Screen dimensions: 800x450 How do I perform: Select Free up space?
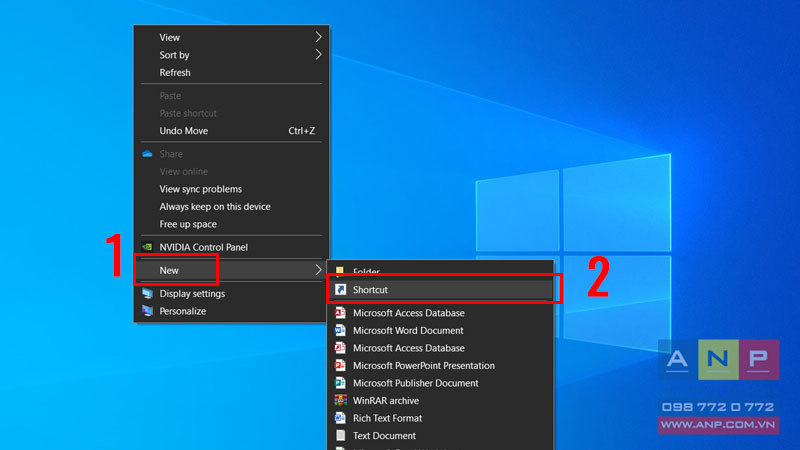pyautogui.click(x=188, y=224)
